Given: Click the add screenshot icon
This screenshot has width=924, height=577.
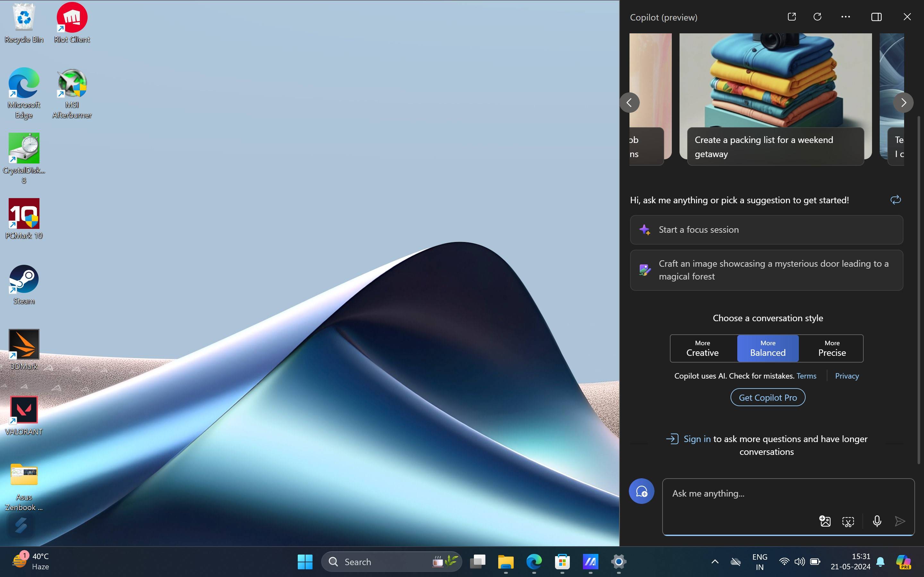Looking at the screenshot, I should 848,521.
